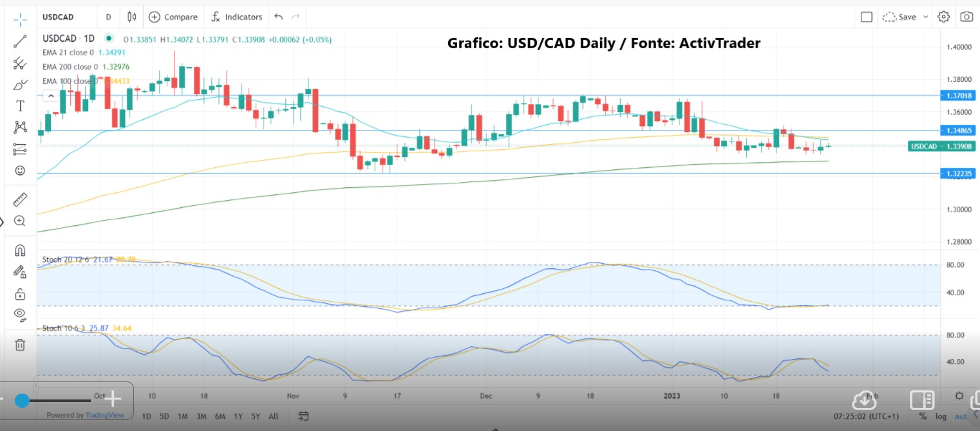Image resolution: width=980 pixels, height=431 pixels.
Task: Select the trend line drawing tool
Action: click(x=19, y=42)
